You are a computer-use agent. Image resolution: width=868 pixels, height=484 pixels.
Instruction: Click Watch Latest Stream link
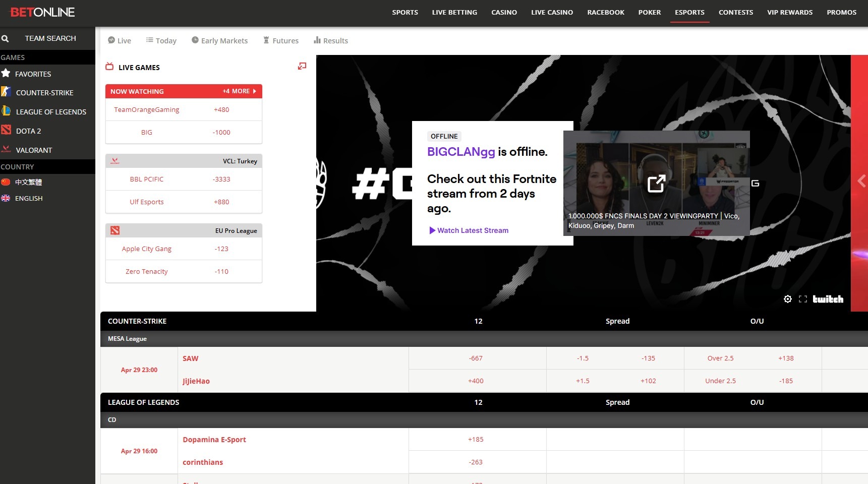coord(469,230)
